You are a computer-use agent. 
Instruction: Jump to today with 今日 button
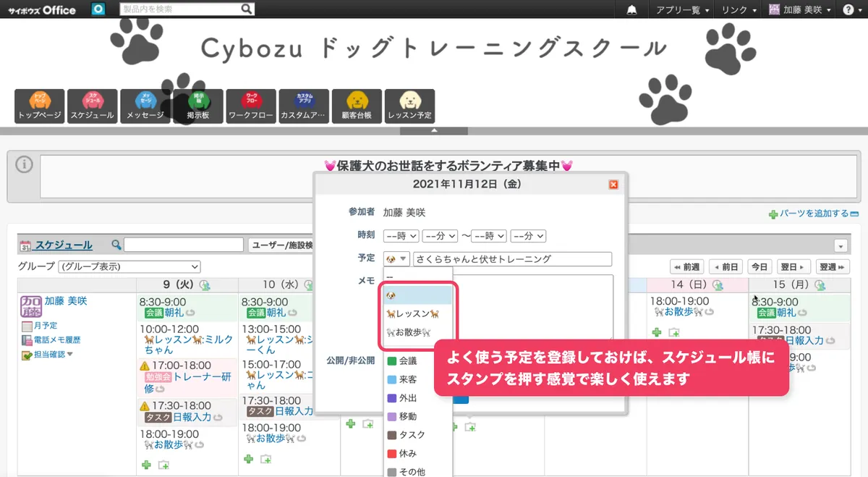(759, 266)
